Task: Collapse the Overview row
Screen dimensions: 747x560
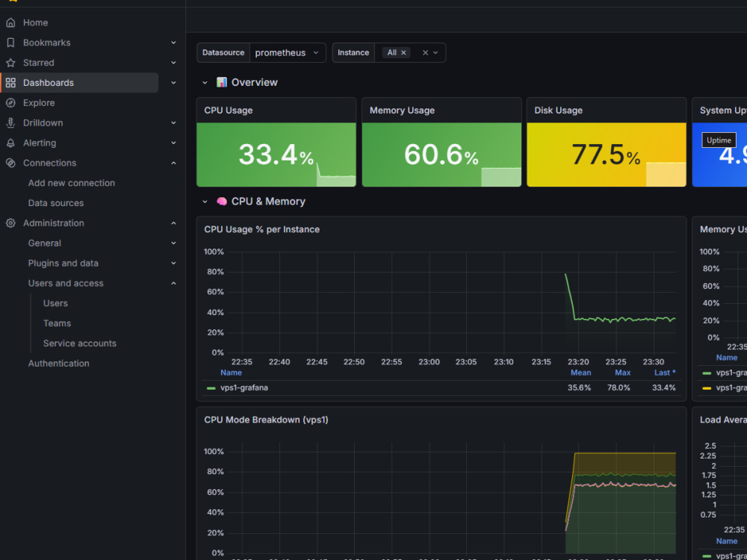Action: (205, 82)
